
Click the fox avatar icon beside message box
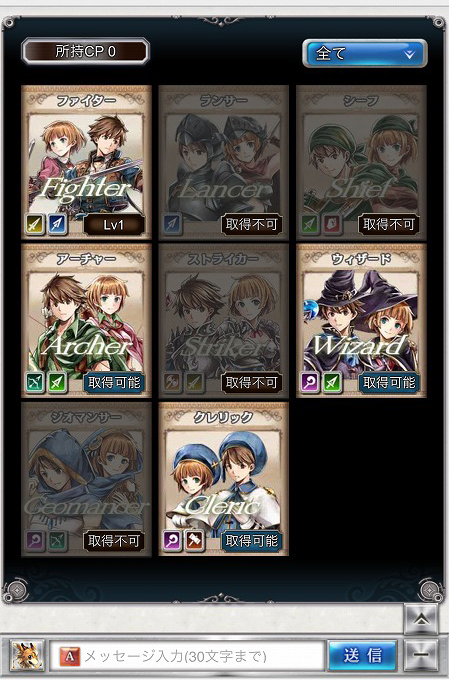coord(27,656)
